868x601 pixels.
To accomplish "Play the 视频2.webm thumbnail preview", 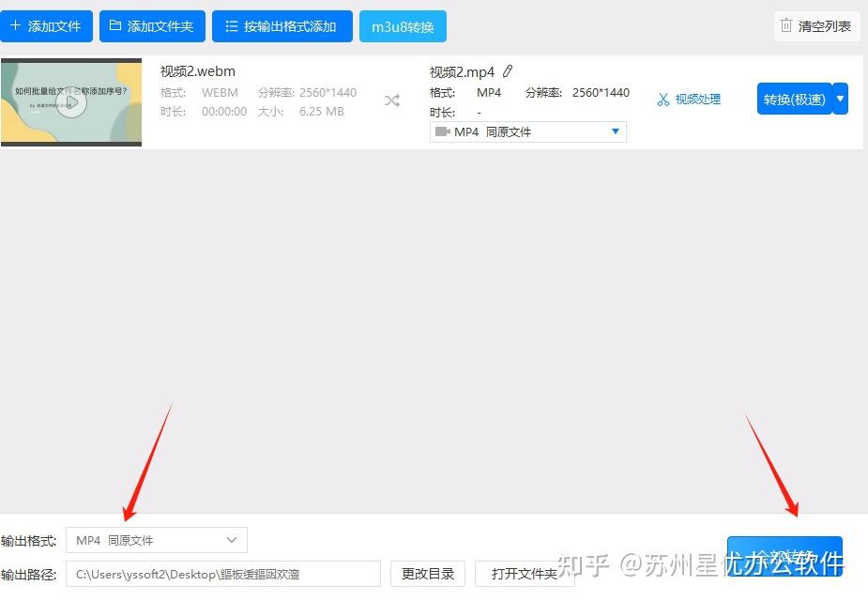I will coord(71,101).
